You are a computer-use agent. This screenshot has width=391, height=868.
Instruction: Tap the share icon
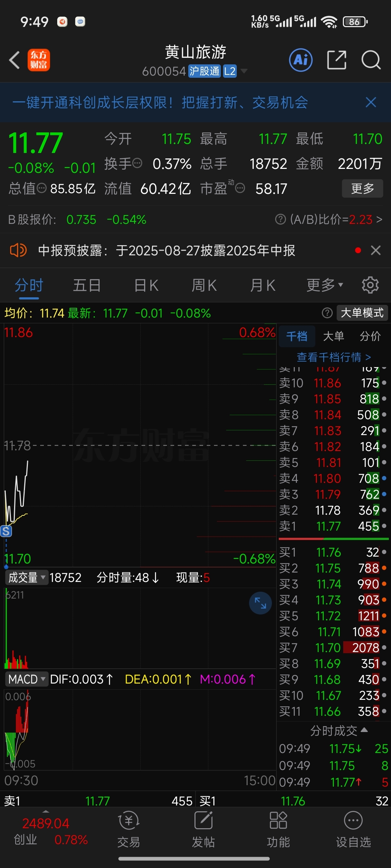[337, 60]
